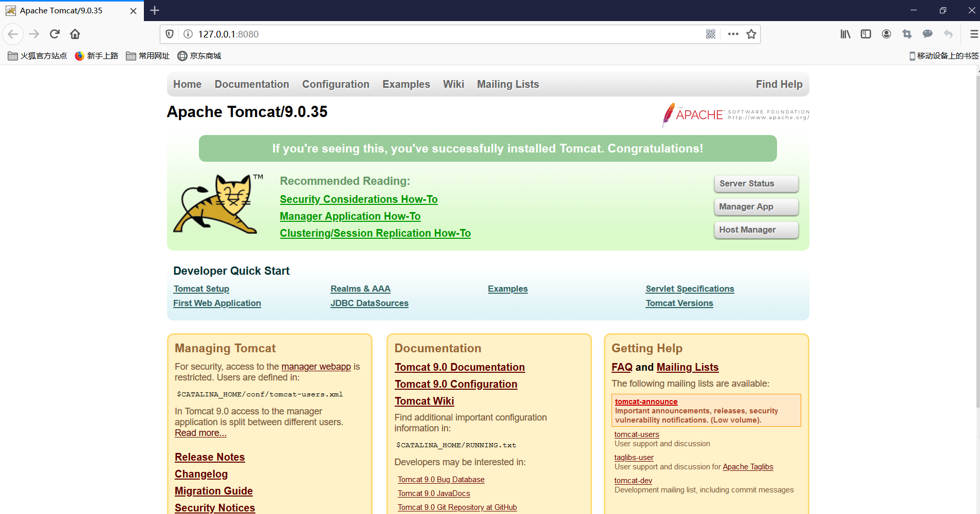The image size is (980, 514).
Task: Open the First Web Application link
Action: pyautogui.click(x=217, y=303)
